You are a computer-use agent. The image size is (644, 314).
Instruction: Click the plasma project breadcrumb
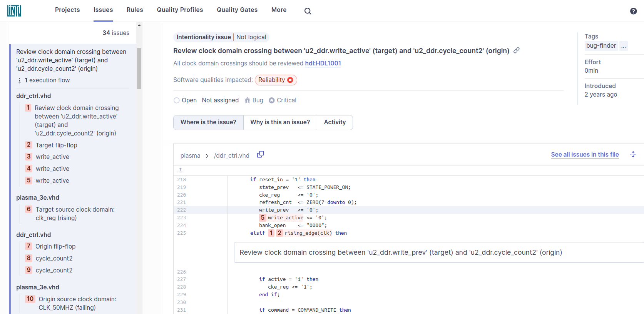190,156
